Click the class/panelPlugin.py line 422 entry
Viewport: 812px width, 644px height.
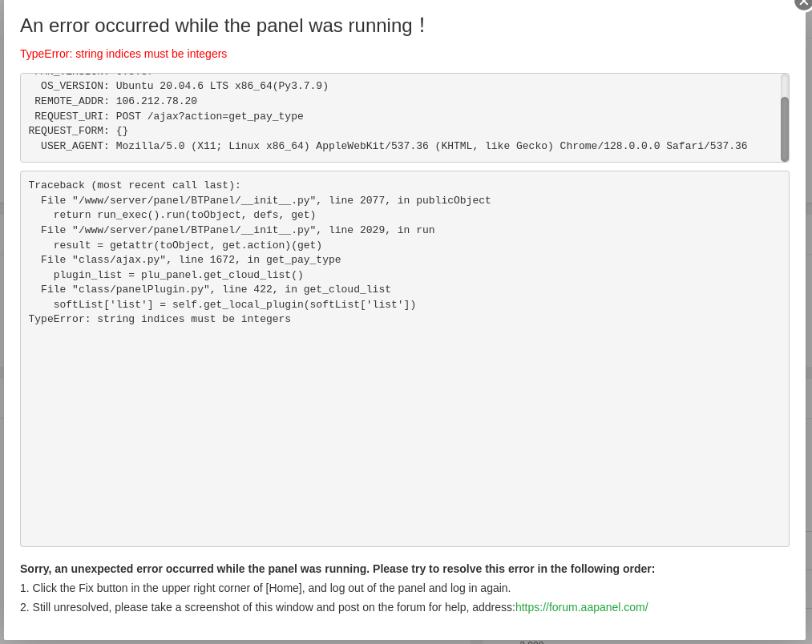point(216,289)
